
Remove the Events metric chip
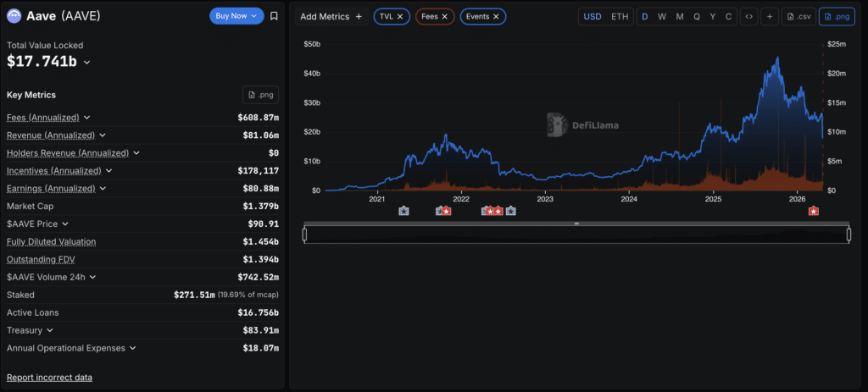pyautogui.click(x=496, y=17)
